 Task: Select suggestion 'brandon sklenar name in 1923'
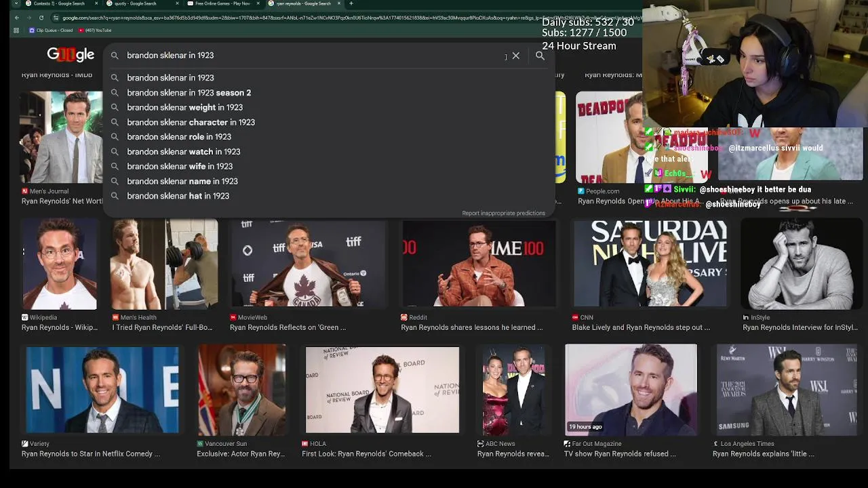[329, 181]
